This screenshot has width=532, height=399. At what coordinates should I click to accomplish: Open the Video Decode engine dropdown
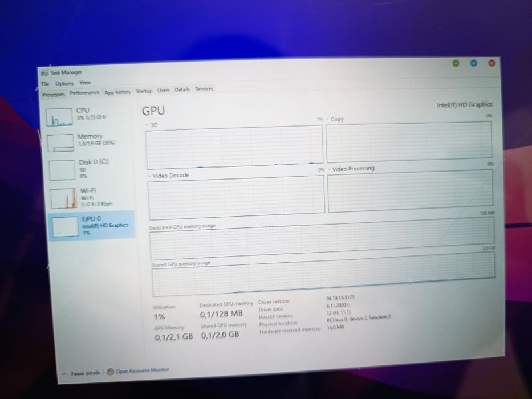(x=169, y=176)
